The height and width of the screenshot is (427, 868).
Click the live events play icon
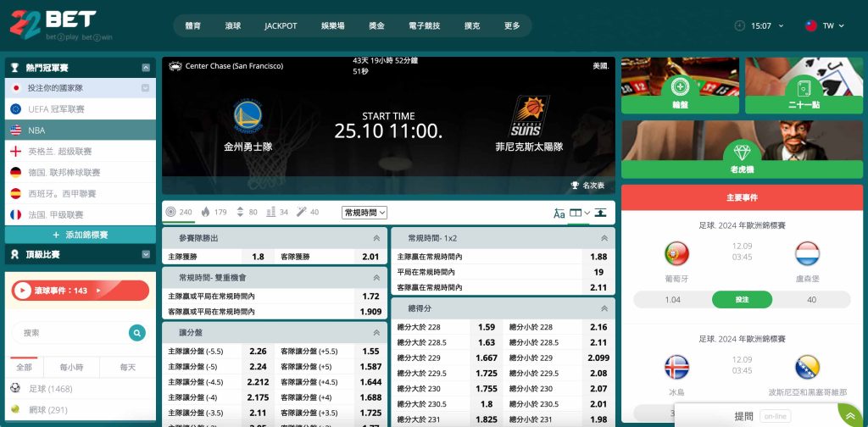tap(23, 291)
